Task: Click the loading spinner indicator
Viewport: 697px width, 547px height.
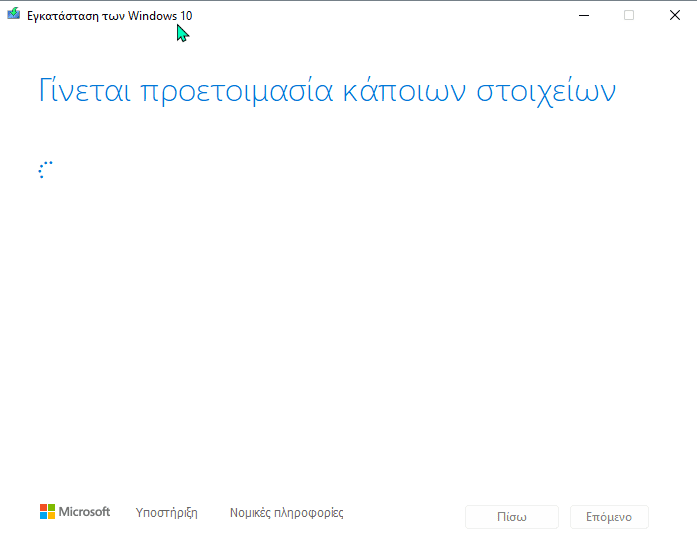Action: pos(46,170)
